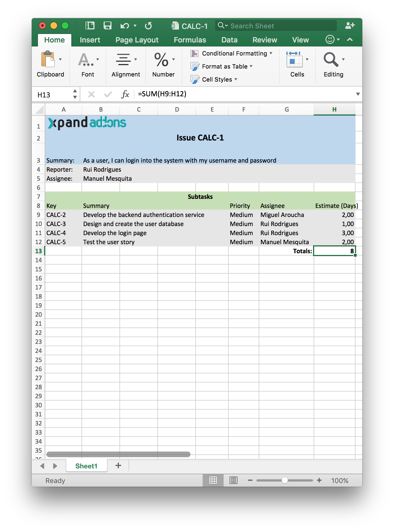Open the smiley feedback icon
The height and width of the screenshot is (532, 394).
(330, 40)
